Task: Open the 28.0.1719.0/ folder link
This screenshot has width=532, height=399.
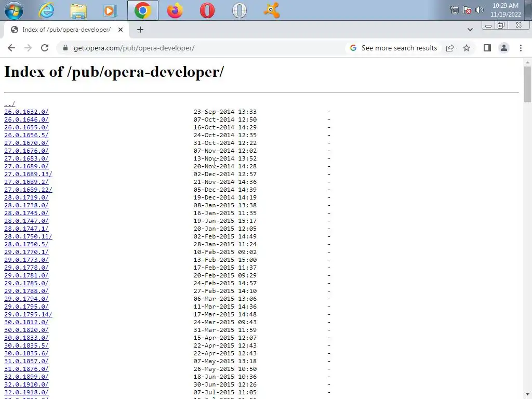Action: pyautogui.click(x=26, y=197)
